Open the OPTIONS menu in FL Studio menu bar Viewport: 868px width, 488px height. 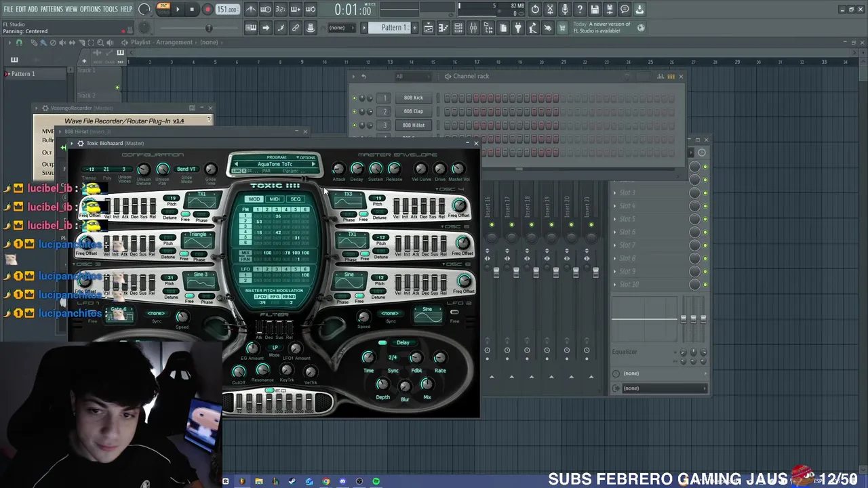point(90,9)
